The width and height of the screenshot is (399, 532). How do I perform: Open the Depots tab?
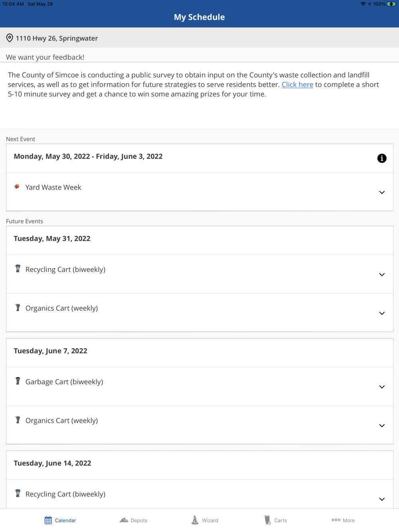[x=133, y=520]
